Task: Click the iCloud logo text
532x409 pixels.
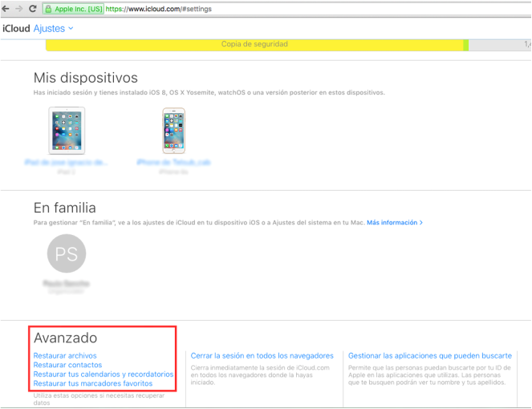Action: [16, 29]
